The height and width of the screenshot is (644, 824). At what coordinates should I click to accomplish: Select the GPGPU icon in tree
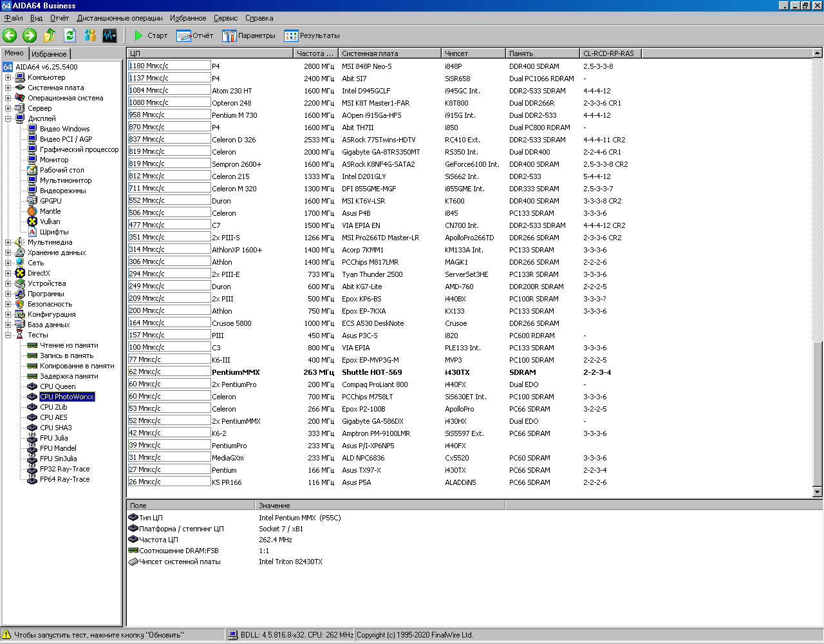32,201
